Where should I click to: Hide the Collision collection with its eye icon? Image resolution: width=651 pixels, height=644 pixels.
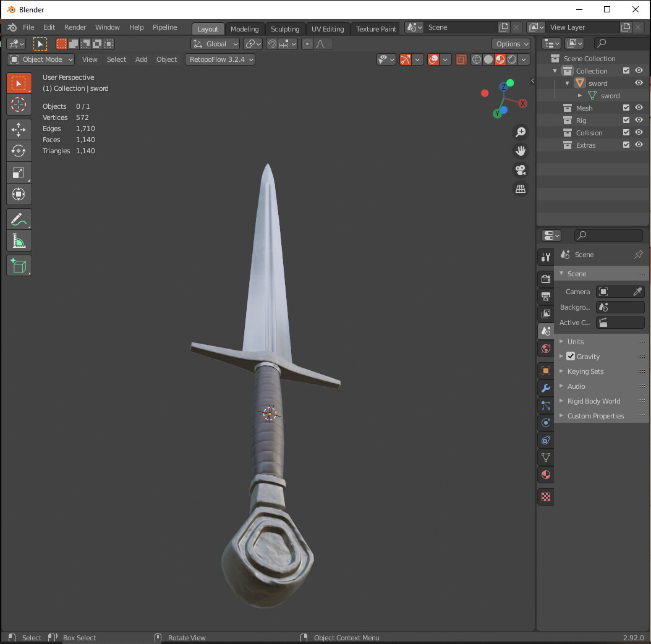point(639,132)
